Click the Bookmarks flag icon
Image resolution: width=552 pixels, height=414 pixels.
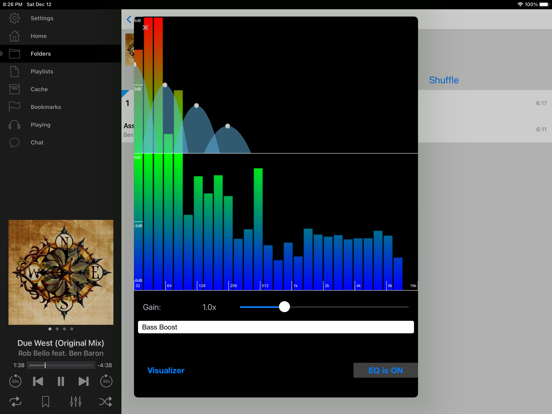click(14, 107)
